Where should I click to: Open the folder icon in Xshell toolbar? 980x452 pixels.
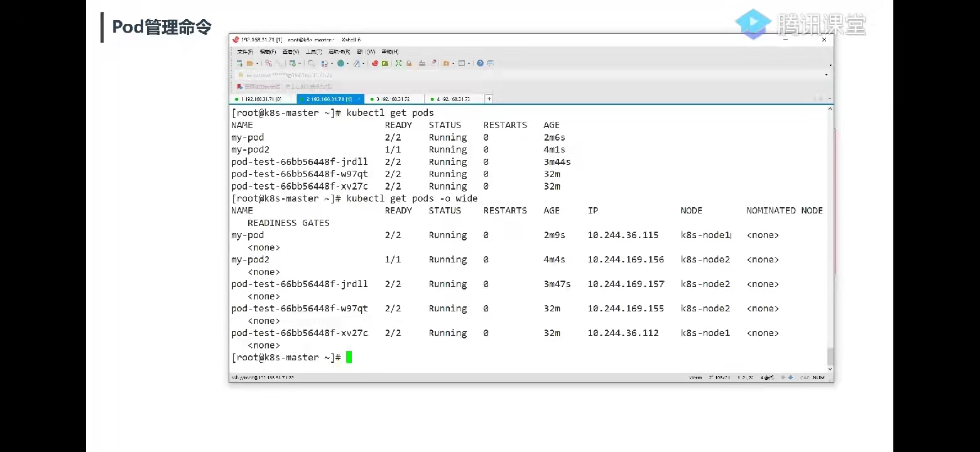[x=249, y=63]
